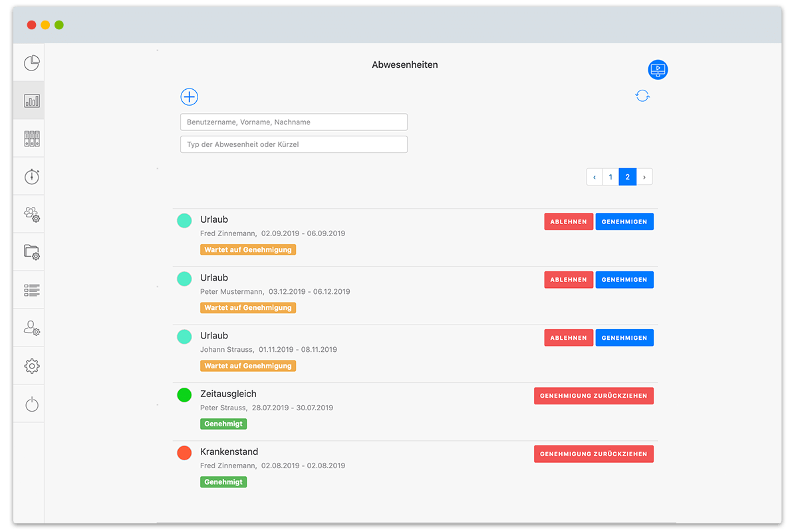The image size is (798, 532).
Task: Refresh the Abwesenheiten list
Action: 642,95
